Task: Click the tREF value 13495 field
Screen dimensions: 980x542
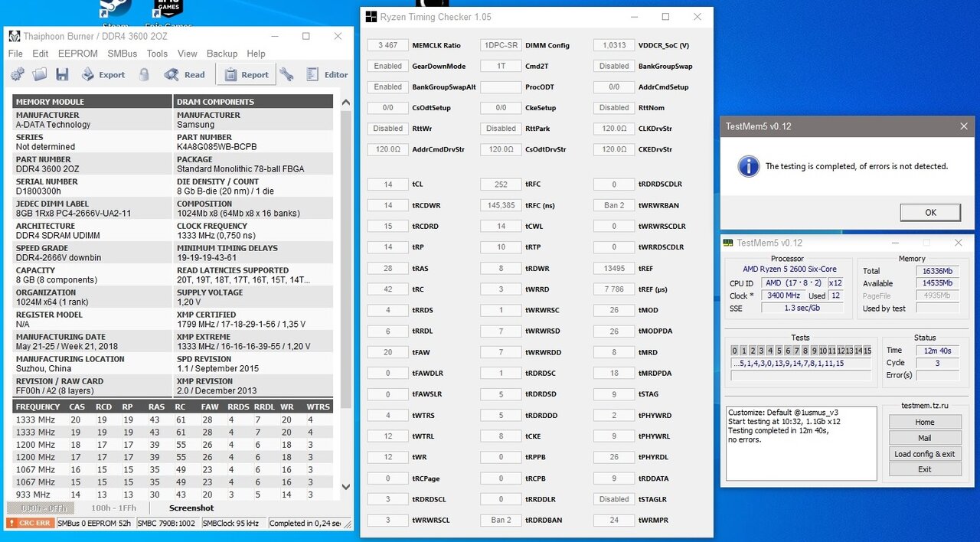Action: [x=614, y=268]
